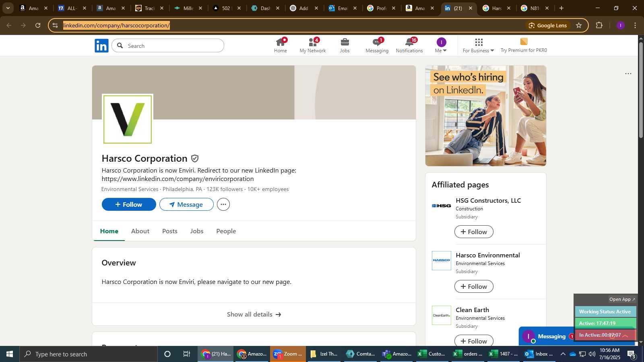Click the LinkedIn search field
This screenshot has height=362, width=644.
click(168, 45)
